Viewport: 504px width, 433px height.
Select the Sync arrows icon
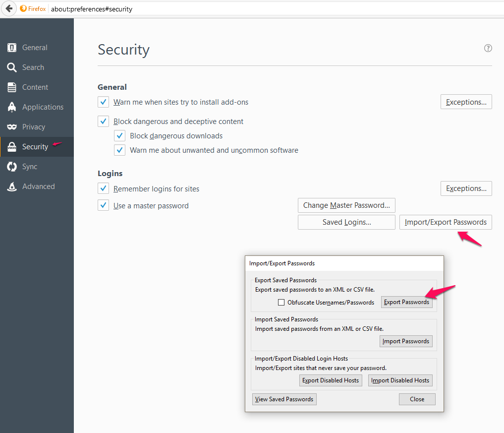(12, 167)
